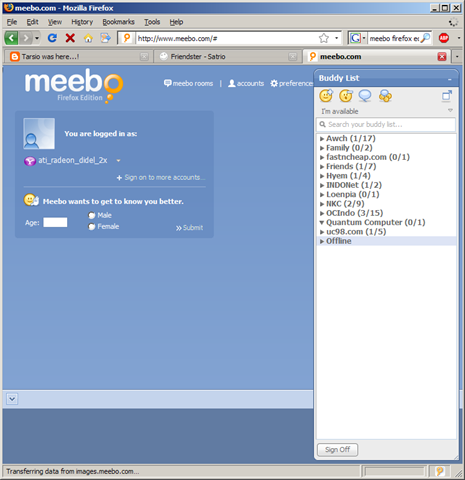The height and width of the screenshot is (480, 465).
Task: Click the forward navigation arrow
Action: (x=25, y=38)
